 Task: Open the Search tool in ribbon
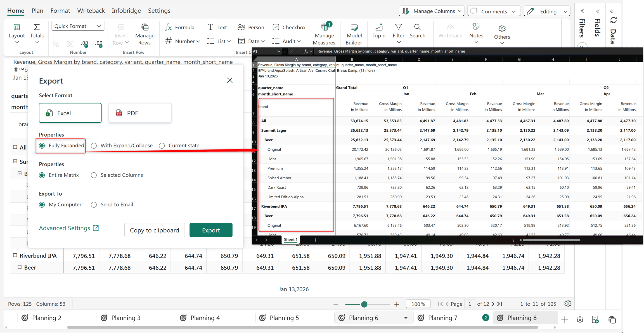pos(417,31)
